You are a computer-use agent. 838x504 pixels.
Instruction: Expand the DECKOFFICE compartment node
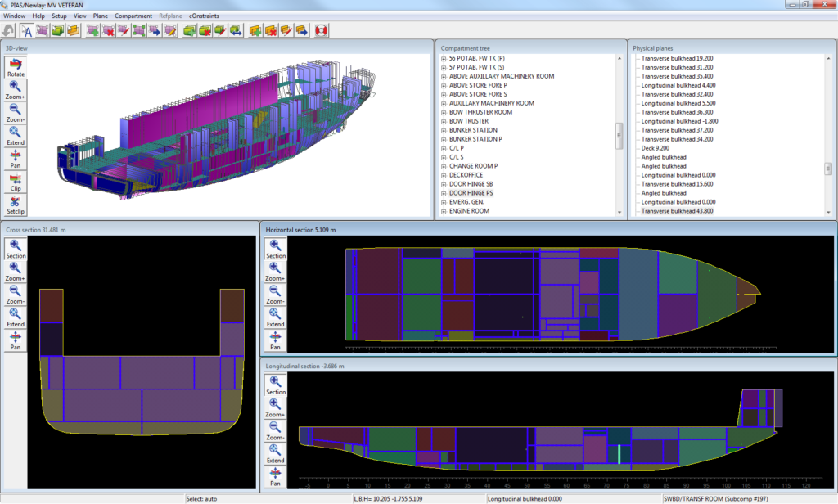click(x=444, y=175)
